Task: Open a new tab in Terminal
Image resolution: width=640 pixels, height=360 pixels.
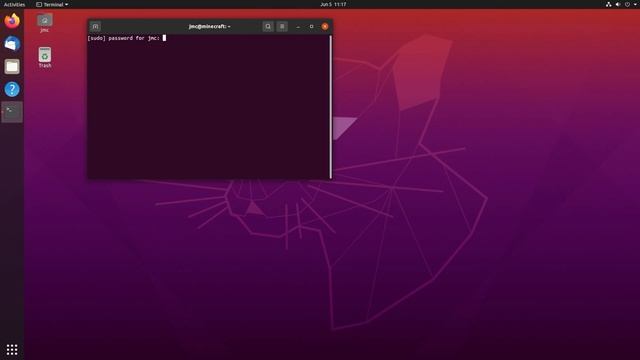Action: click(95, 27)
